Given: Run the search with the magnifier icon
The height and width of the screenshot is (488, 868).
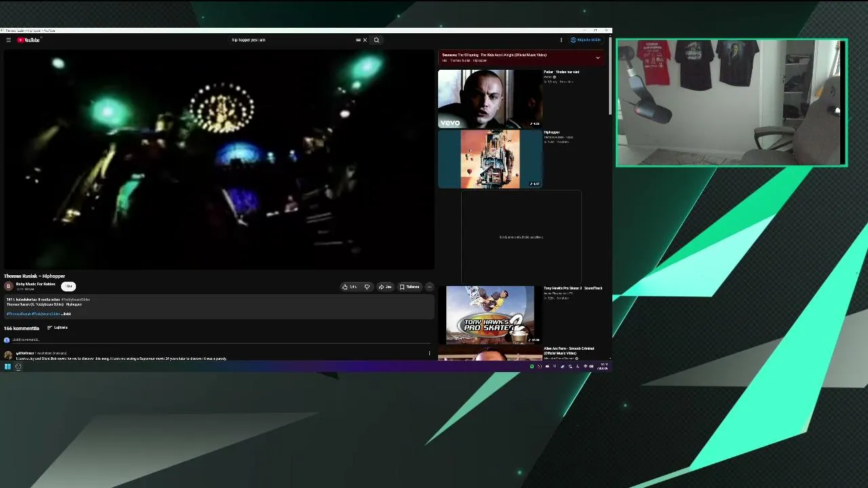Looking at the screenshot, I should tap(376, 40).
